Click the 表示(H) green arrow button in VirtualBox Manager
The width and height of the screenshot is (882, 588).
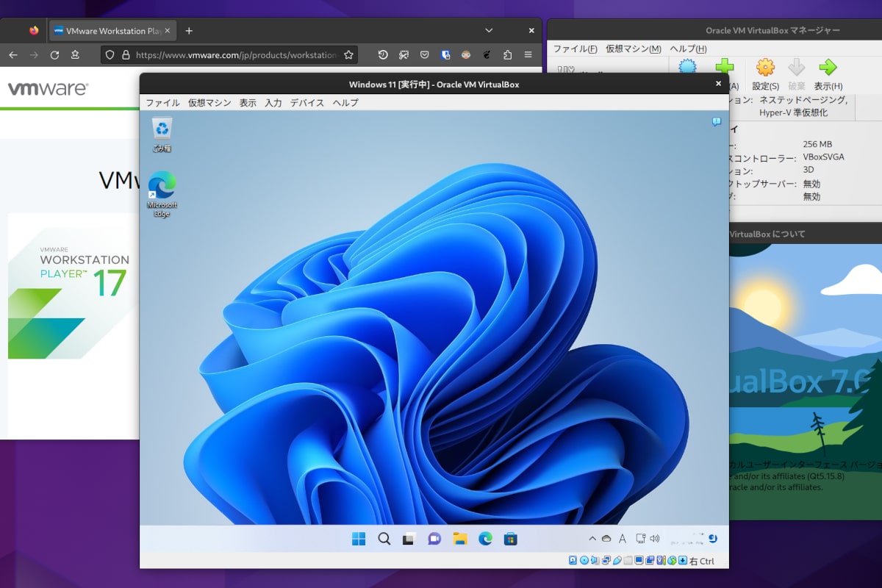828,74
